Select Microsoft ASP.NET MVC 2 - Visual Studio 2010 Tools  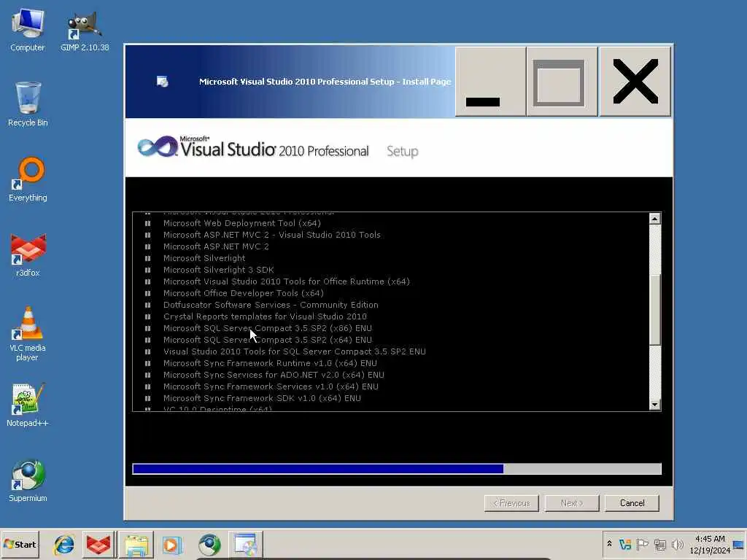click(x=271, y=235)
